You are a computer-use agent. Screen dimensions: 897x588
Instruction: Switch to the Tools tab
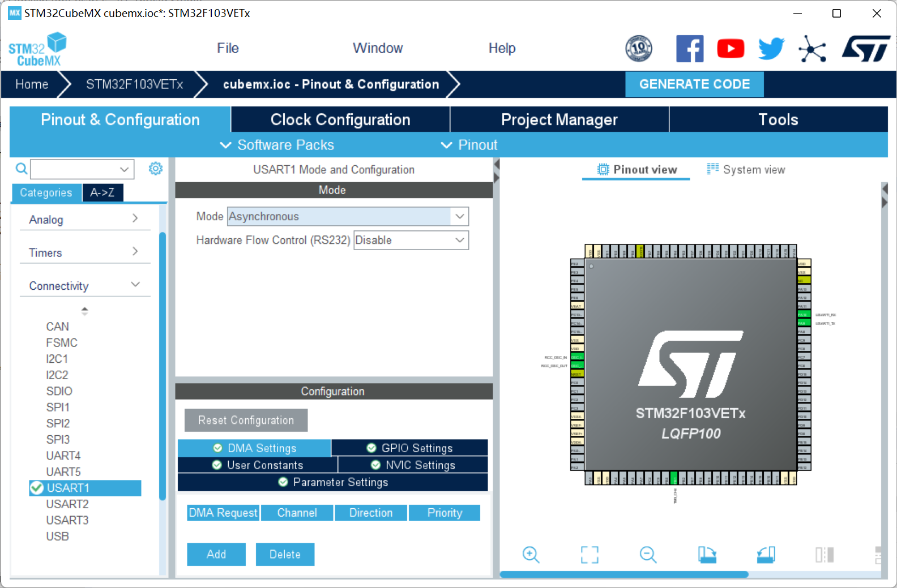779,119
